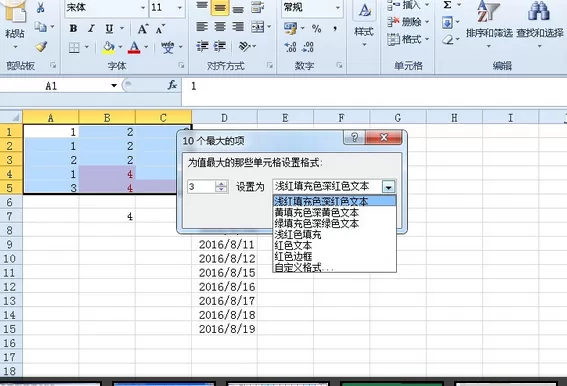Open the 样式 styles gallery

364,25
